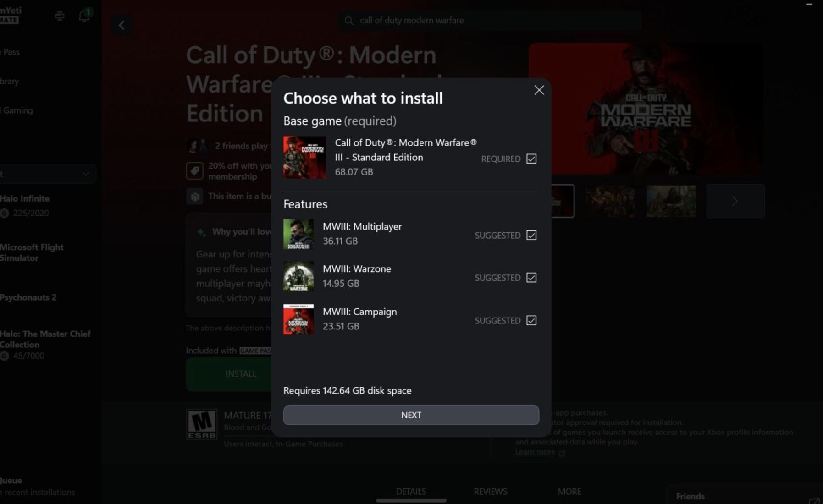Click the NEXT button

point(411,415)
